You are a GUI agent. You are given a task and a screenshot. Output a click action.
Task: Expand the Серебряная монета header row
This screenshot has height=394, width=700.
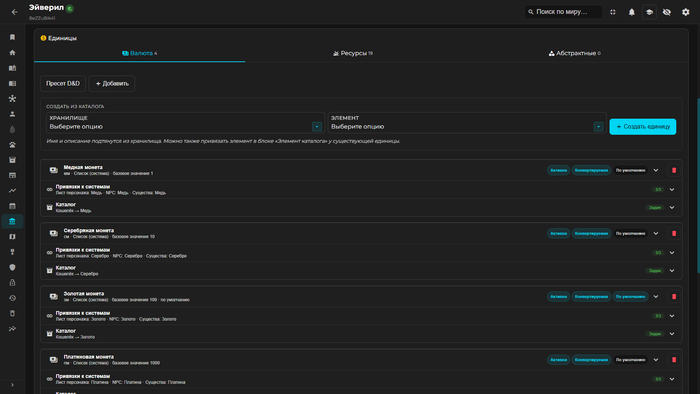pos(656,233)
